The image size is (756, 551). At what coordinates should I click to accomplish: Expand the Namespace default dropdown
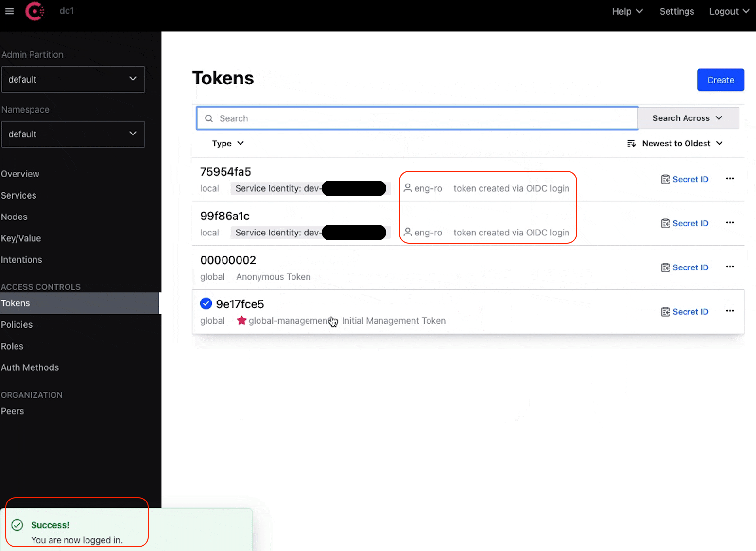pos(73,134)
